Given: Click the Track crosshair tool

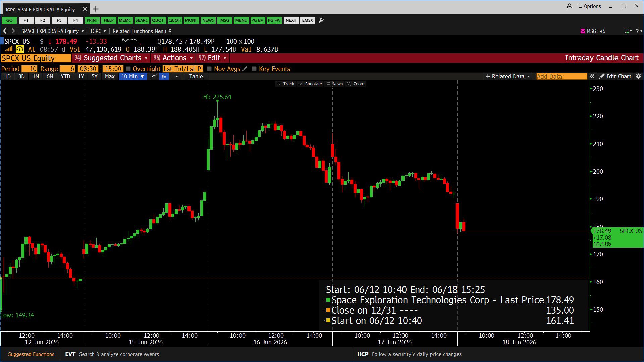Looking at the screenshot, I should [286, 84].
